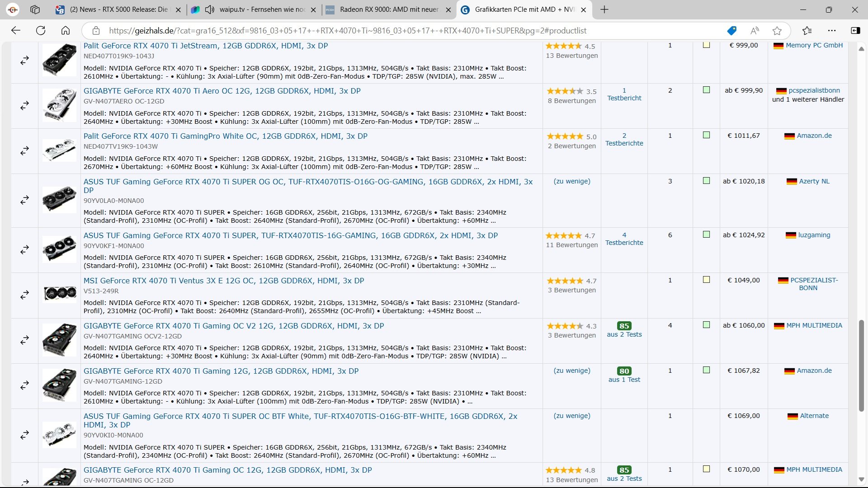Toggle availability box for MSI Ventus row
Image resolution: width=868 pixels, height=488 pixels.
pyautogui.click(x=706, y=280)
